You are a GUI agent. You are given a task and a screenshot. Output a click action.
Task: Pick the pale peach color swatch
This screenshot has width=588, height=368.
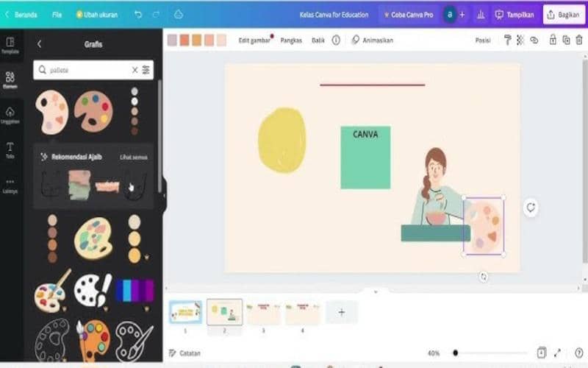coord(222,40)
